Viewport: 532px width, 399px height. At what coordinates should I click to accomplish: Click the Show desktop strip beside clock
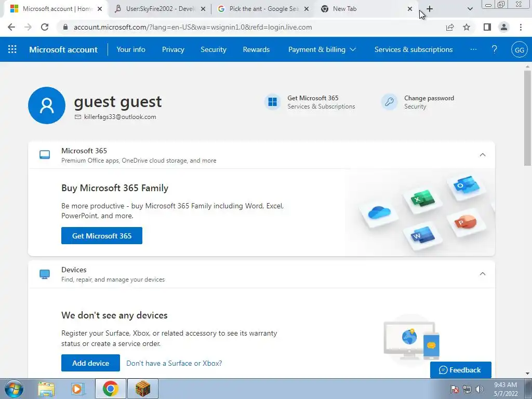tap(528, 389)
